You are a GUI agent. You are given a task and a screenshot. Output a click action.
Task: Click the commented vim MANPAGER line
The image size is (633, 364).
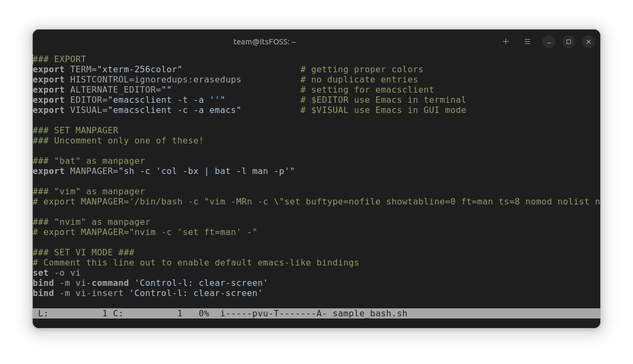(316, 202)
